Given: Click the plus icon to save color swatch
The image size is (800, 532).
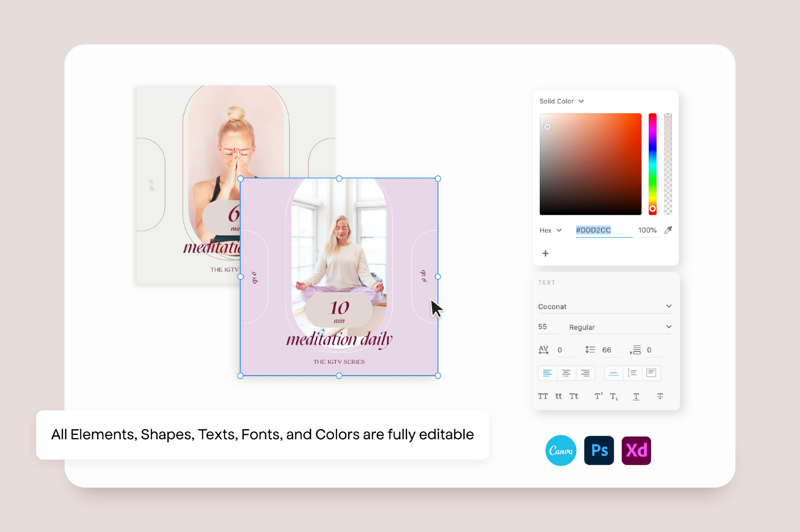Looking at the screenshot, I should [545, 253].
